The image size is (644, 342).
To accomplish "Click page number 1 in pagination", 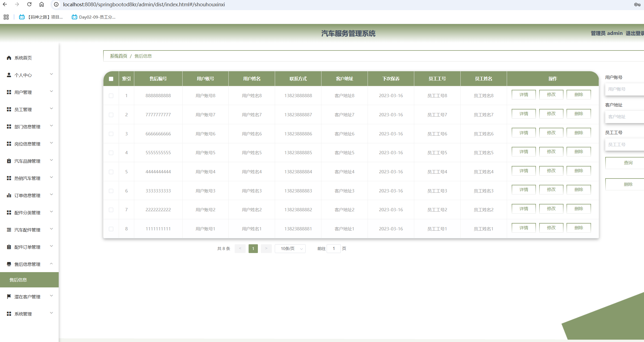I will click(x=253, y=249).
